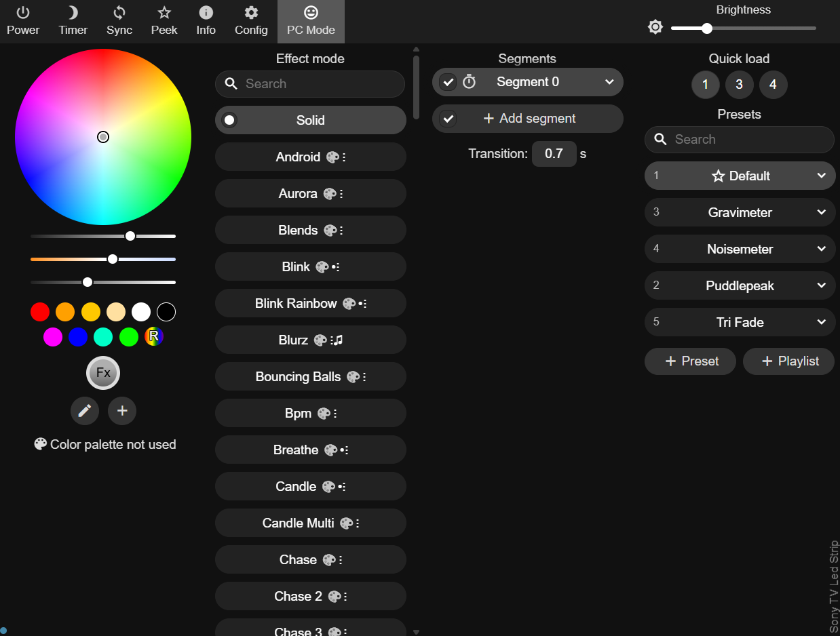This screenshot has width=840, height=636.
Task: Select the red color swatch
Action: coord(40,311)
